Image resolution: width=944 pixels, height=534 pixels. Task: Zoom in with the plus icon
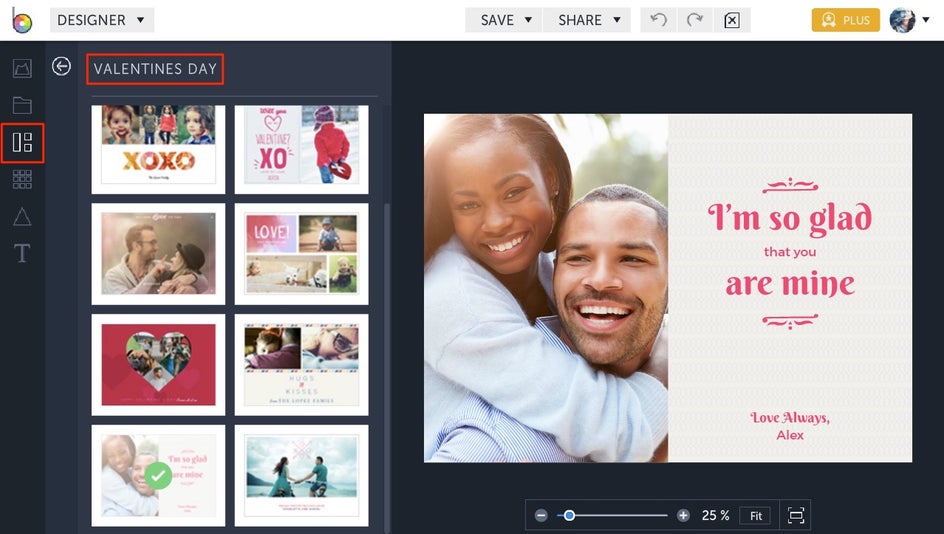coord(683,515)
